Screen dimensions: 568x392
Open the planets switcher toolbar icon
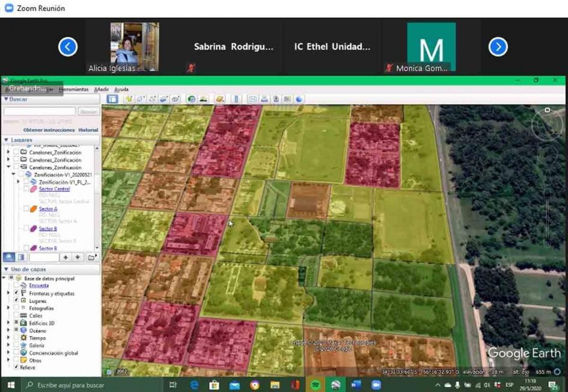coord(219,99)
